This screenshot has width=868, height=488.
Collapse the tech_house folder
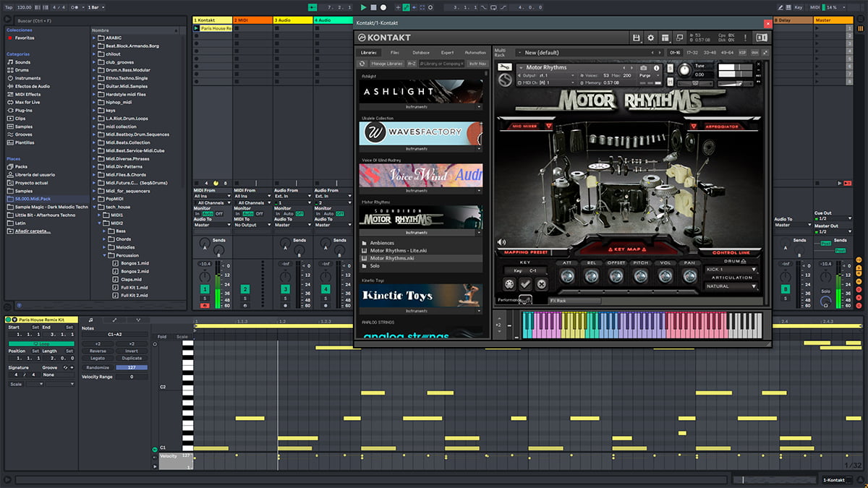tap(95, 207)
